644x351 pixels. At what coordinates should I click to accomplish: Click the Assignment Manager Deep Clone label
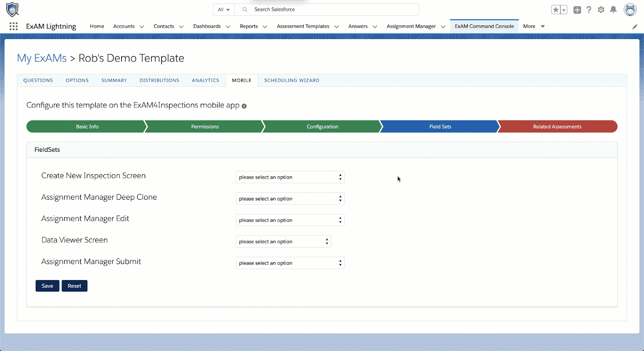pyautogui.click(x=99, y=197)
